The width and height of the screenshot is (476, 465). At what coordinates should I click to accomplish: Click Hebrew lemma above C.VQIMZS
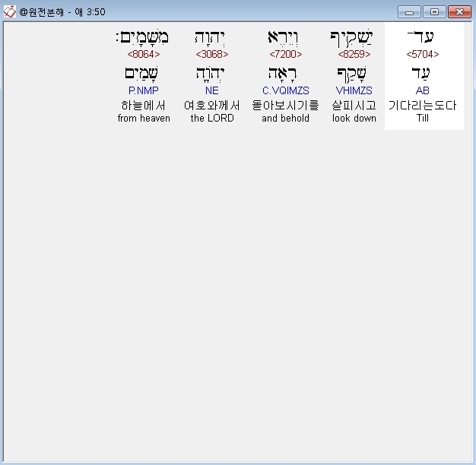(x=282, y=74)
